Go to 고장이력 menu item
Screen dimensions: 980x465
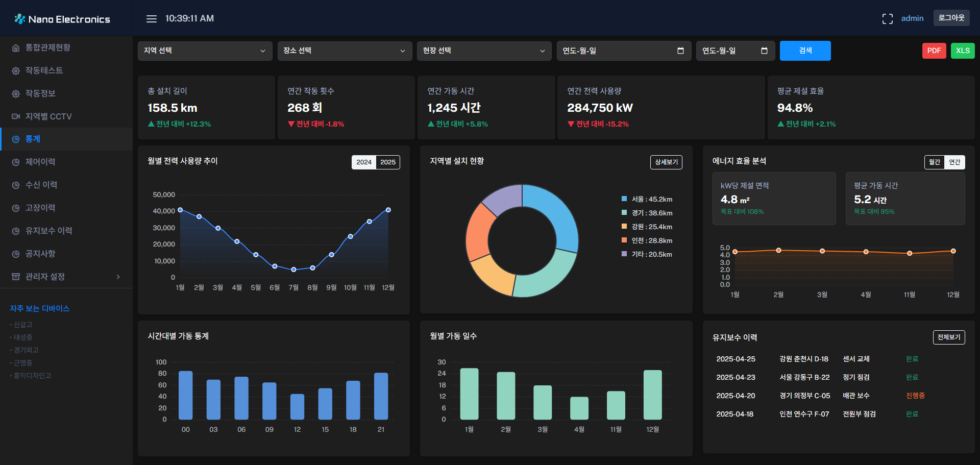40,208
